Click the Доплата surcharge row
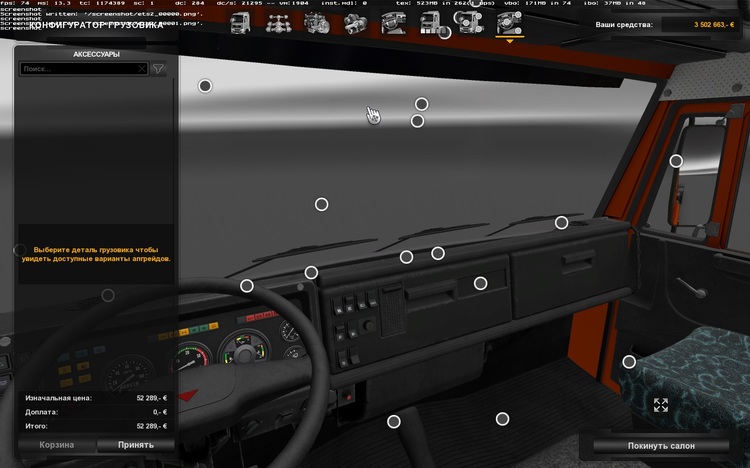Viewport: 750px width, 468px height. click(x=96, y=412)
